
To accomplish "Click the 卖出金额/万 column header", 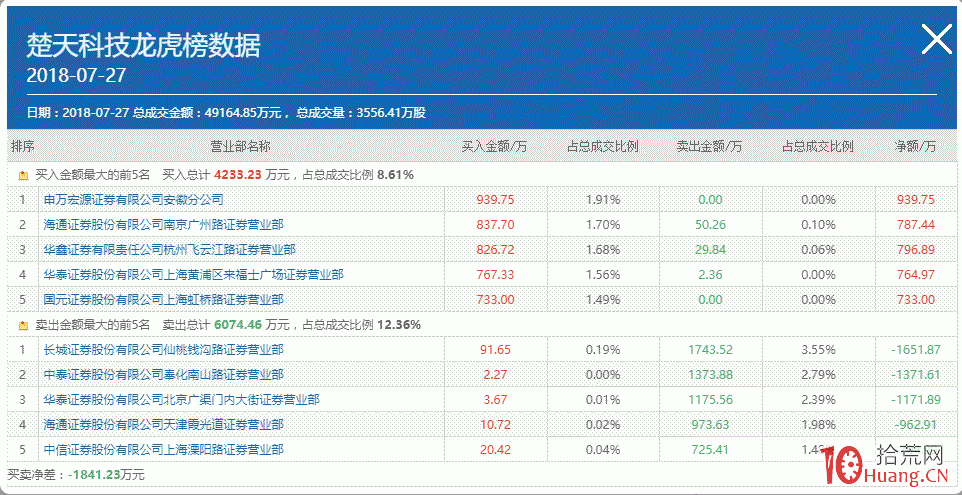I will (x=709, y=147).
